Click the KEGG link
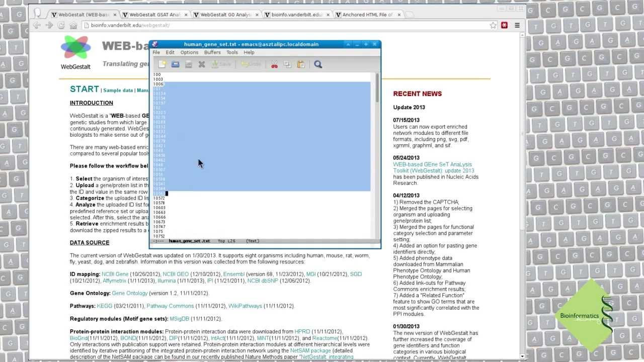The image size is (644, 362). tap(105, 306)
